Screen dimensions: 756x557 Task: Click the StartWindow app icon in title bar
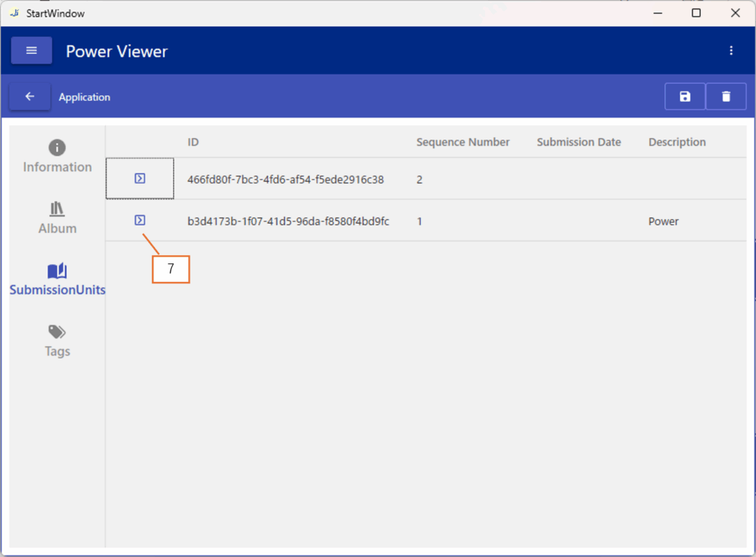coord(15,13)
